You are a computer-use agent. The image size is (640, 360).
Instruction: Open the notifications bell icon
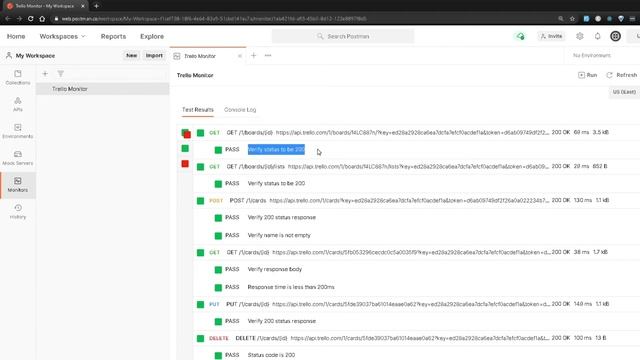[597, 36]
